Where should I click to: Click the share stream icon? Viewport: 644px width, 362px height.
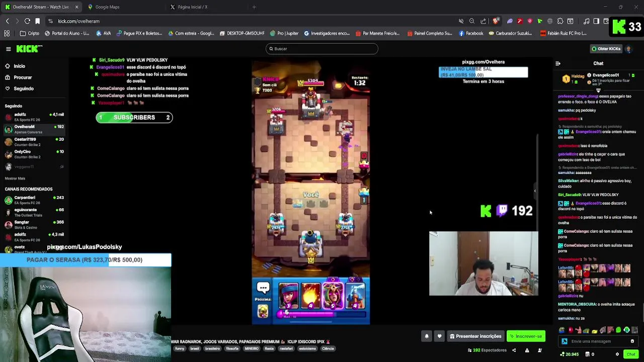[x=514, y=350]
